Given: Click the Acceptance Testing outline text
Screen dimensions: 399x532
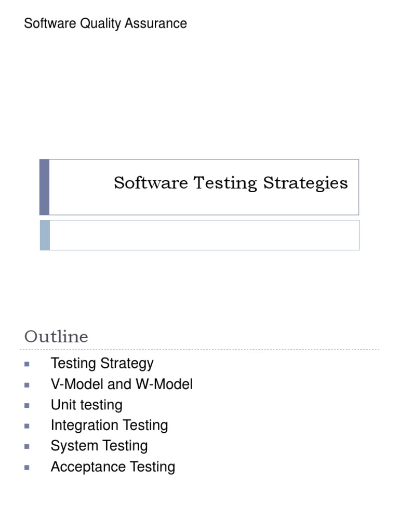Looking at the screenshot, I should click(113, 467).
